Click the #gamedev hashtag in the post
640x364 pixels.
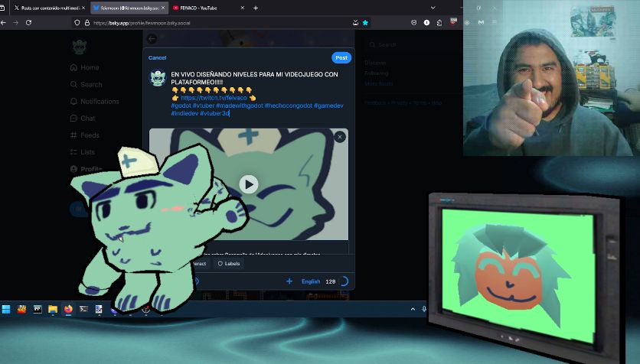(328, 106)
